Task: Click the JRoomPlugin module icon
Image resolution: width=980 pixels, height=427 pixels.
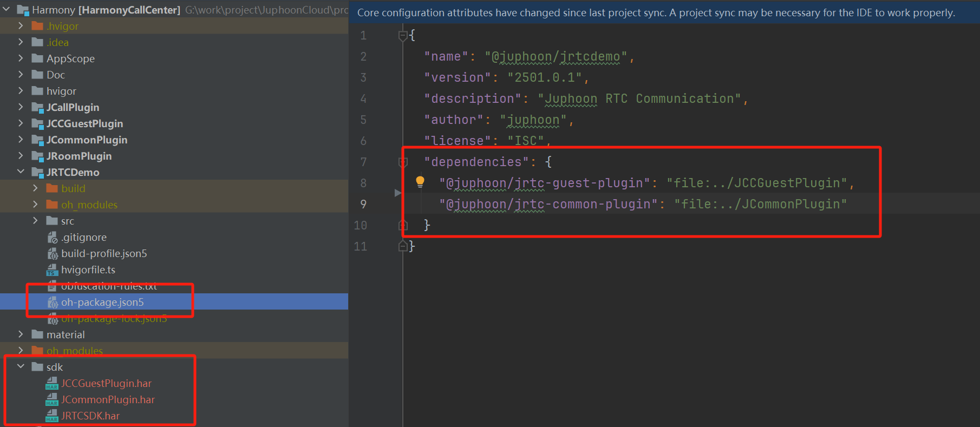Action: tap(37, 156)
